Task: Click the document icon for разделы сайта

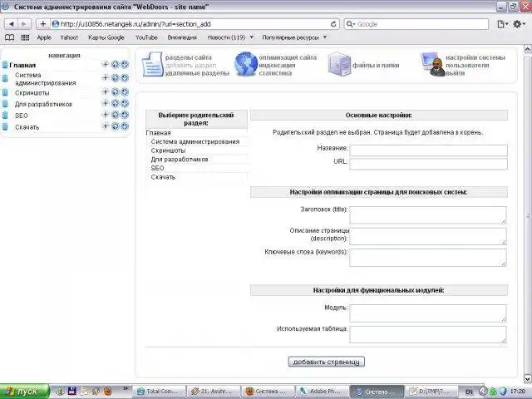Action: [152, 65]
